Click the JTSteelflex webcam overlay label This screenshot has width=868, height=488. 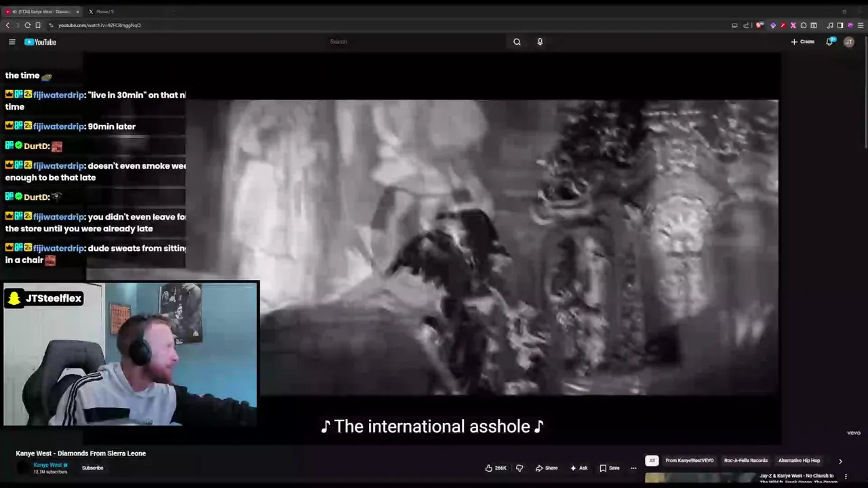(x=45, y=298)
